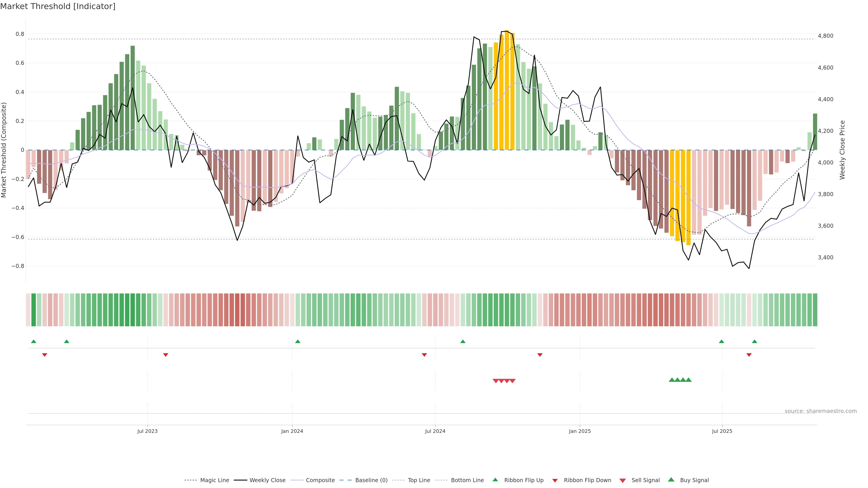This screenshot has width=868, height=488.
Task: Click the last Ribbon Flip Down marker after Jul 2025
Action: [749, 355]
